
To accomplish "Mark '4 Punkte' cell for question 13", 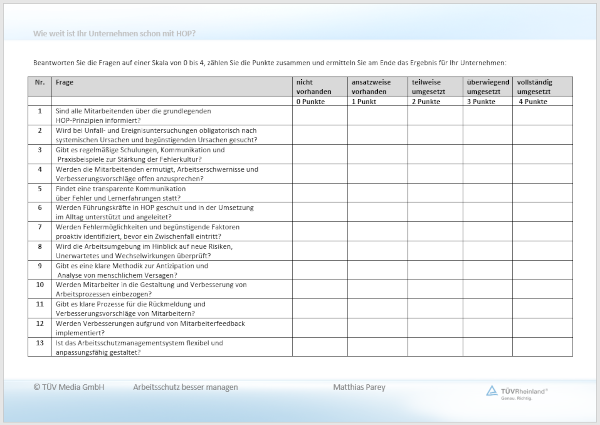I will pyautogui.click(x=544, y=345).
